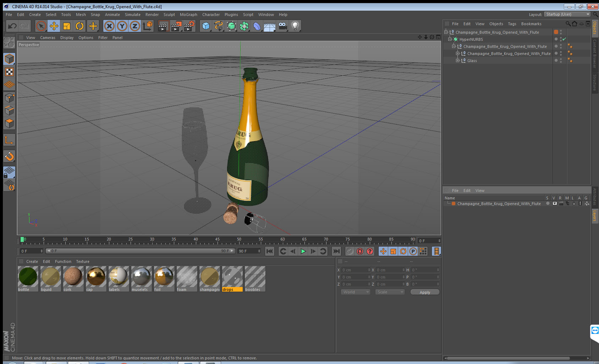Go to end of animation
This screenshot has width=599, height=364.
(x=336, y=251)
